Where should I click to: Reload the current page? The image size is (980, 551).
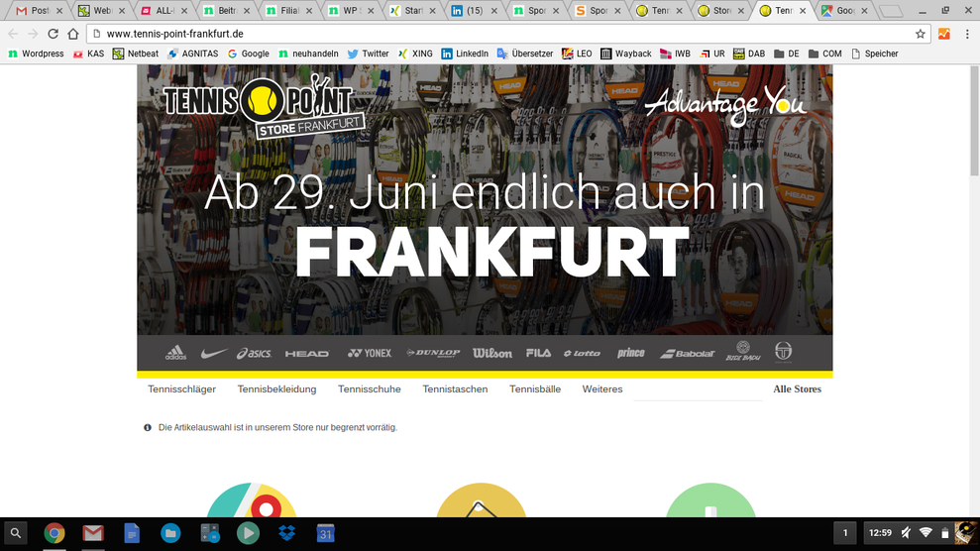(x=54, y=34)
